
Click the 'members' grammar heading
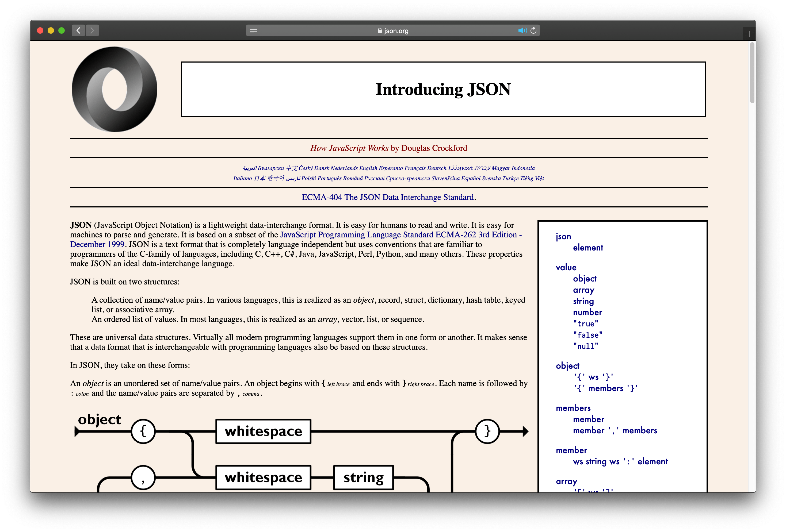tap(573, 408)
